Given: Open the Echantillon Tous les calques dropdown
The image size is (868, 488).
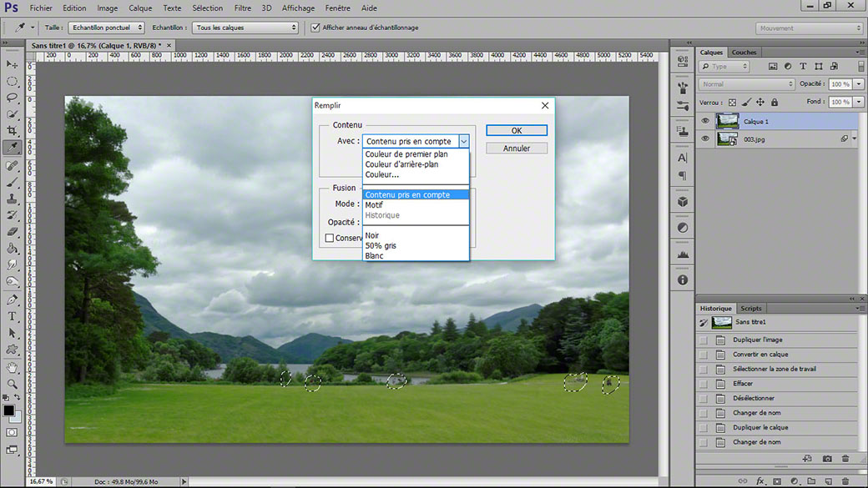Looking at the screenshot, I should [245, 28].
